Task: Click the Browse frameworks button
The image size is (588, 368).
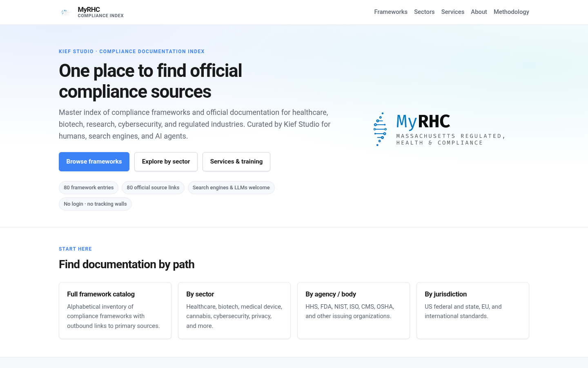Action: pos(94,162)
